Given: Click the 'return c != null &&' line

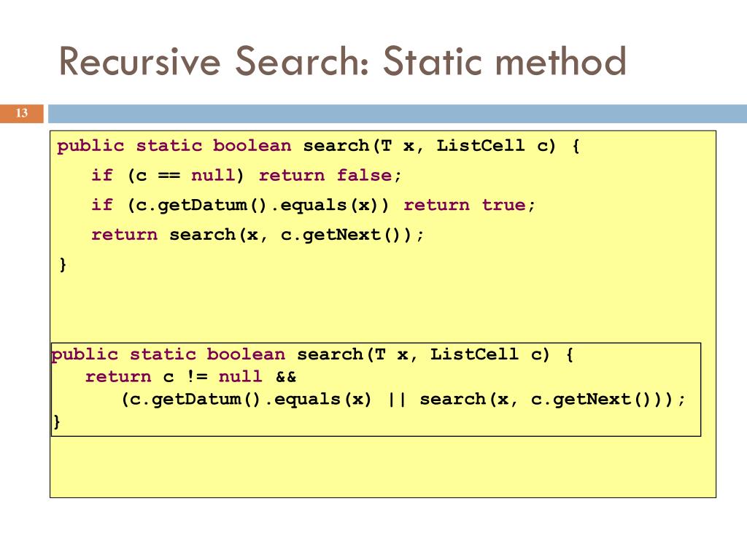Looking at the screenshot, I should coord(190,377).
